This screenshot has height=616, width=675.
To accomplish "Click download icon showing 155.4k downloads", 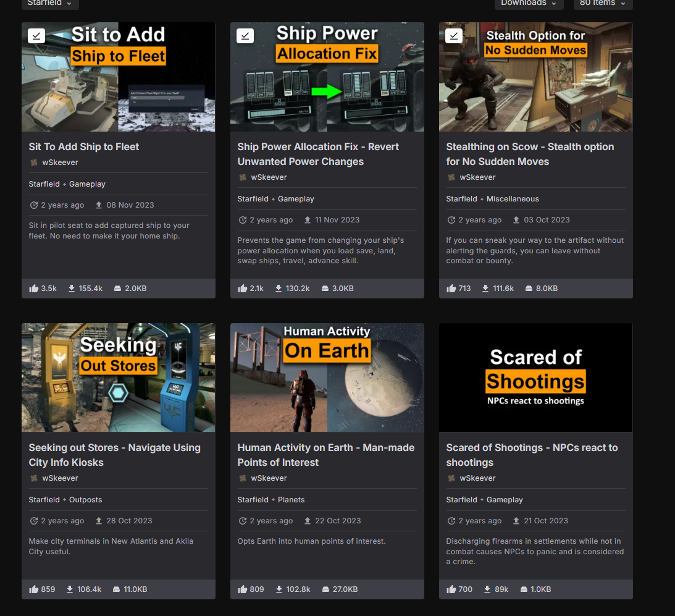I will pyautogui.click(x=72, y=289).
